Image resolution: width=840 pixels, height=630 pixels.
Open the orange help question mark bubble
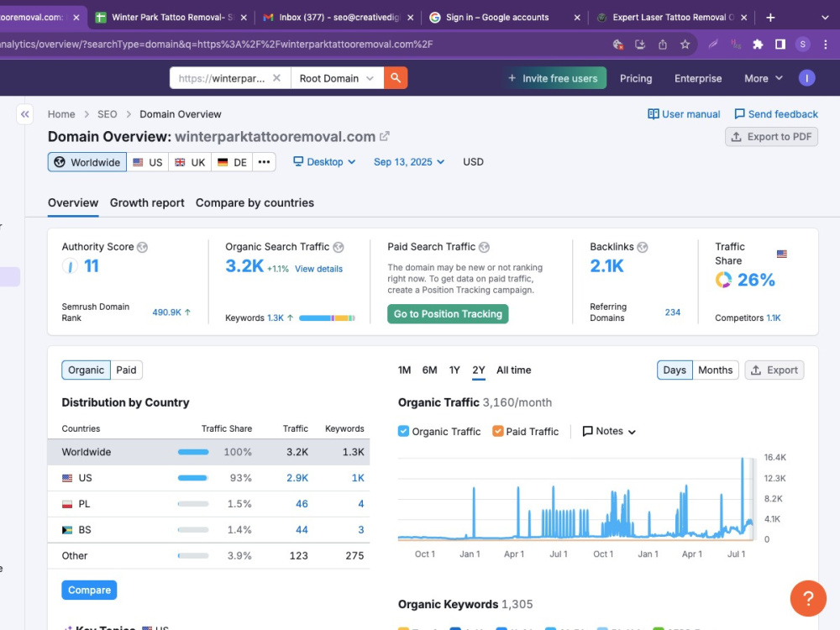808,598
